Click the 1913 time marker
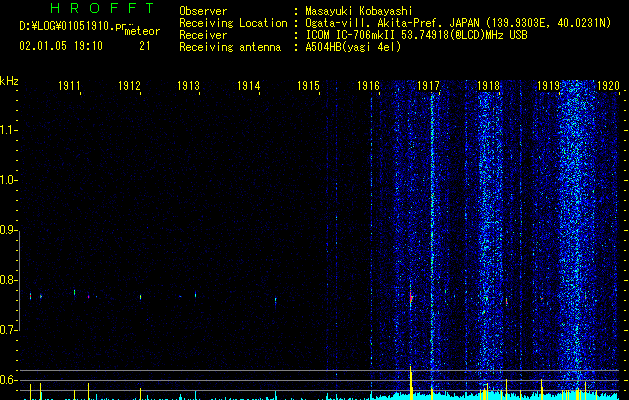Screen dimensions: 629x400 189,85
